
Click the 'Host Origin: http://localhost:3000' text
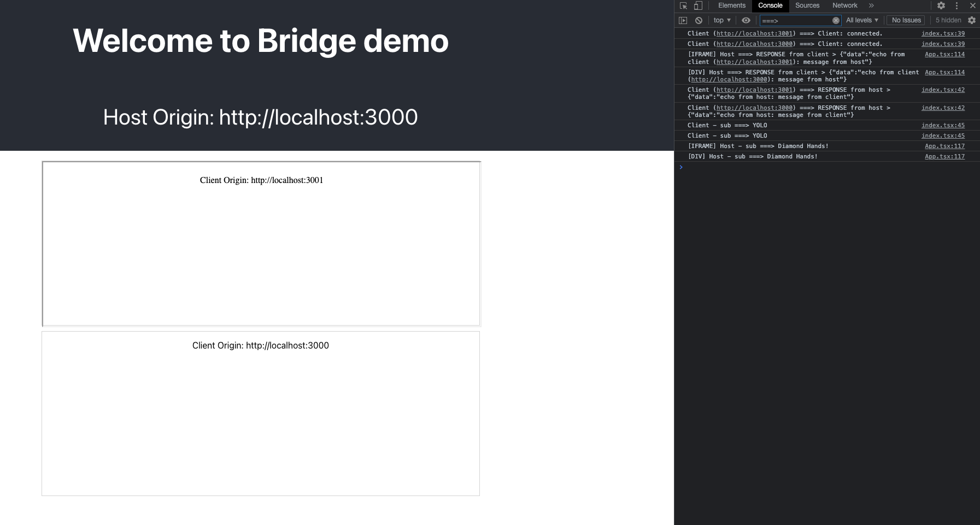click(261, 117)
